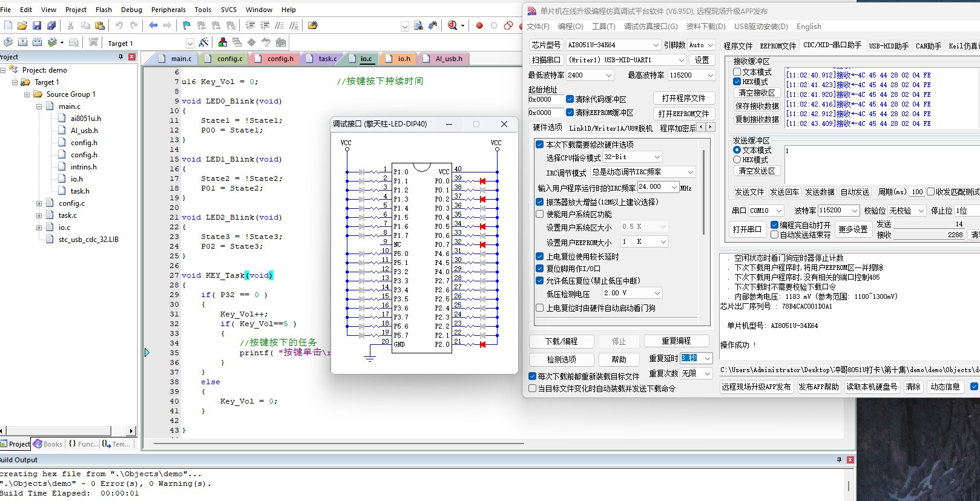Click the Batch Build stacked icon
The width and height of the screenshot is (980, 501).
(x=52, y=42)
